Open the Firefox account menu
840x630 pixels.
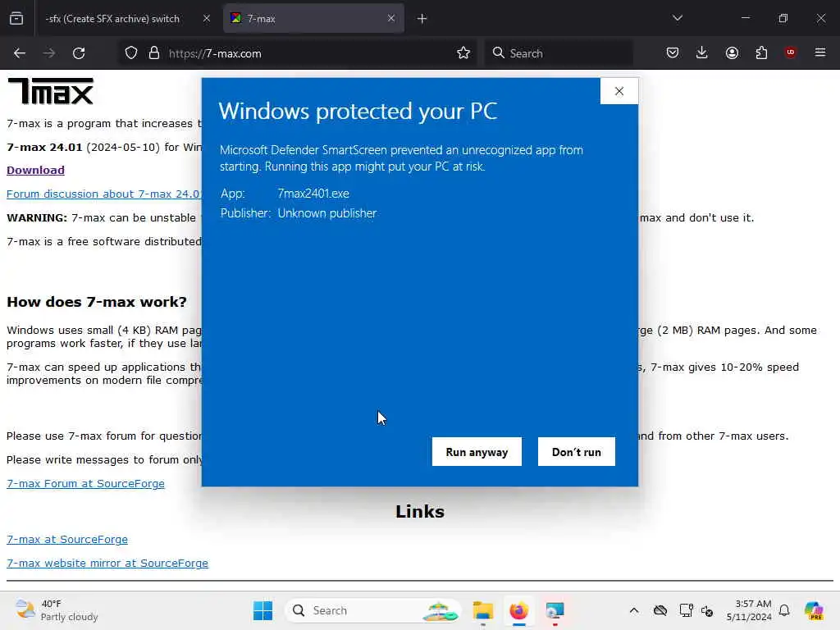[x=732, y=52]
